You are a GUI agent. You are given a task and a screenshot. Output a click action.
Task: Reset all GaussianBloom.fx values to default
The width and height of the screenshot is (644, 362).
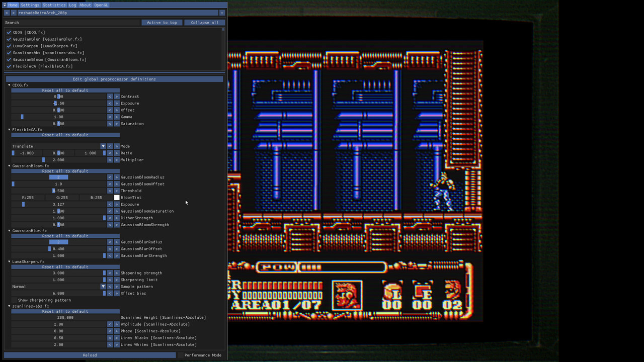(65, 171)
